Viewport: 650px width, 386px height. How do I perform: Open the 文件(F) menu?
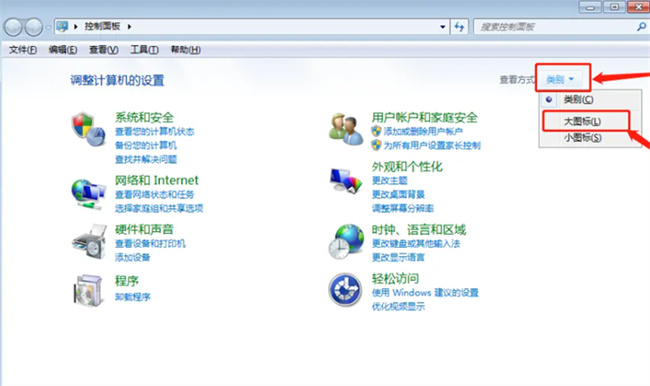(x=23, y=50)
